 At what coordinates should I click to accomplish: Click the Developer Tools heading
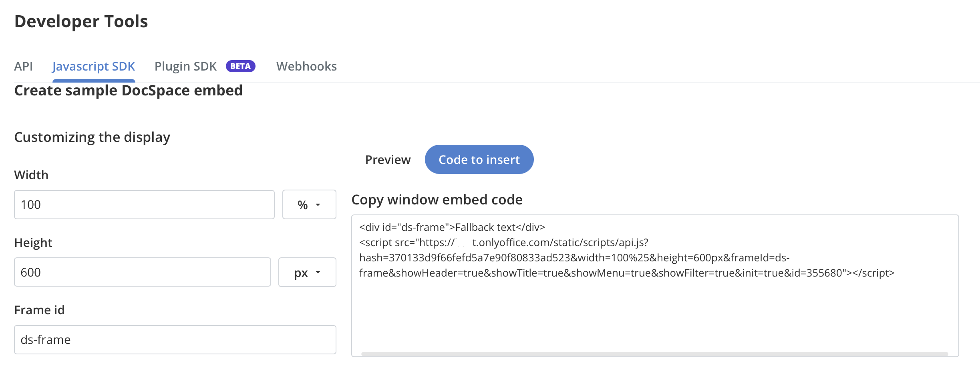81,21
